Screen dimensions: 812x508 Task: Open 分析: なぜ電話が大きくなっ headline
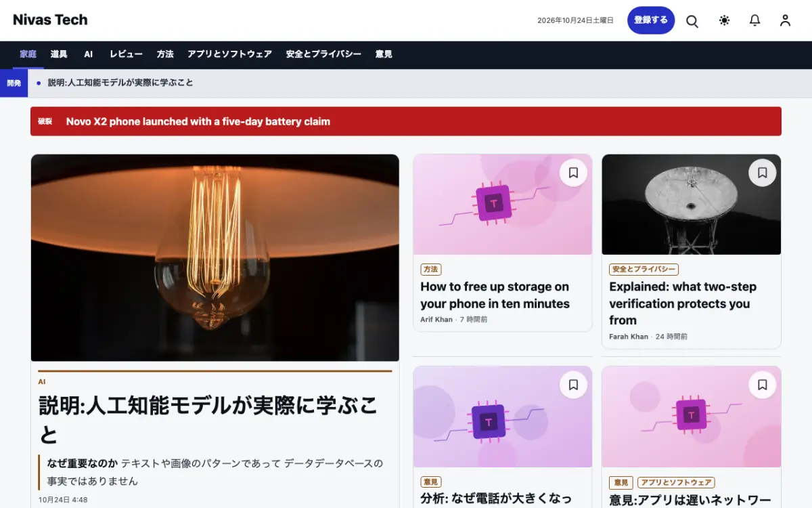pos(496,499)
